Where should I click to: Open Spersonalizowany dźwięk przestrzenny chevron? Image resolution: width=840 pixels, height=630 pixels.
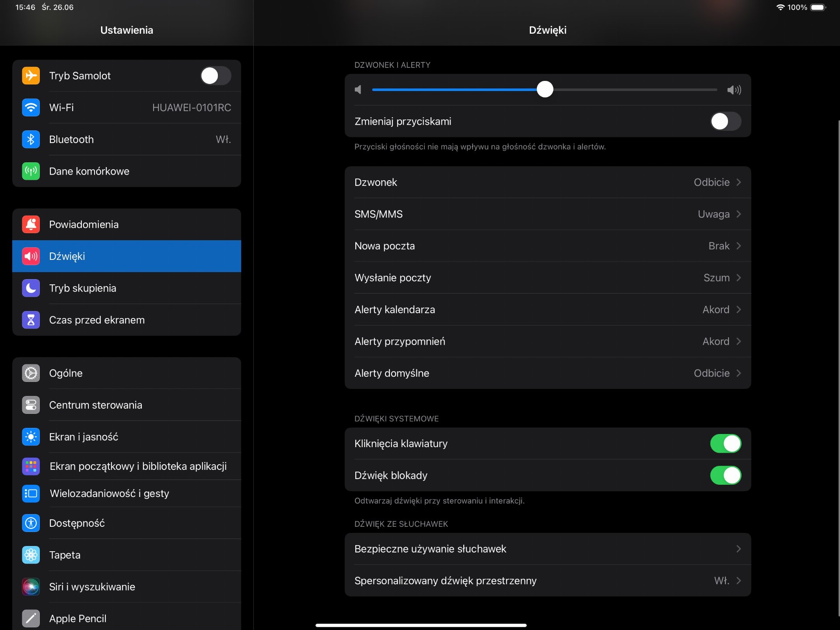pos(738,581)
